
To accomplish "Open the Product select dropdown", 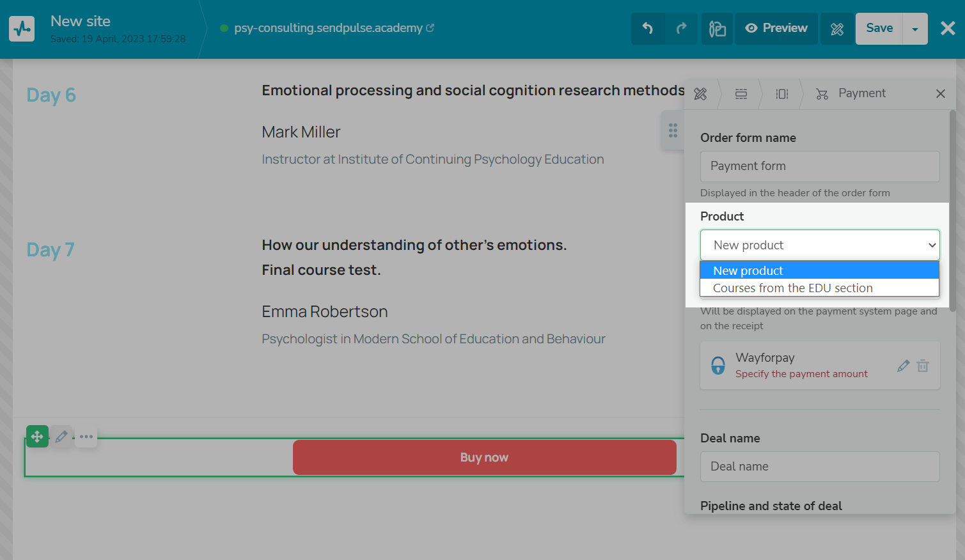I will [x=820, y=245].
